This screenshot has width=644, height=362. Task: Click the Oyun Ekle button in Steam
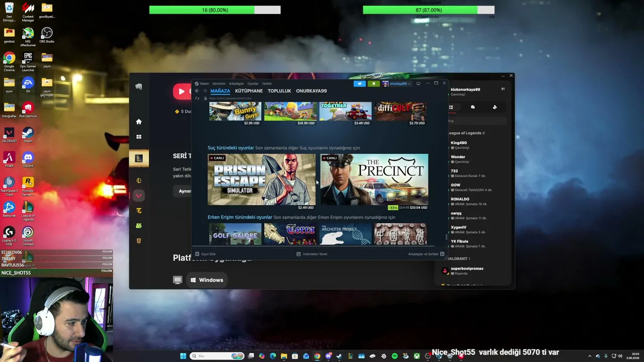(x=205, y=254)
